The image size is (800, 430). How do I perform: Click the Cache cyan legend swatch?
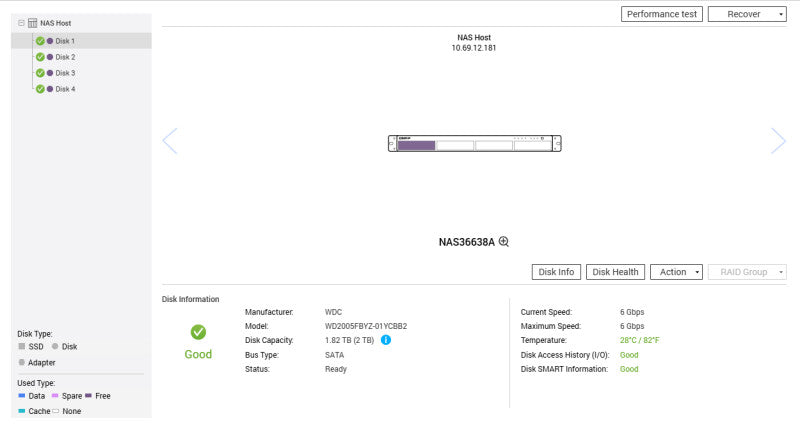(21, 411)
